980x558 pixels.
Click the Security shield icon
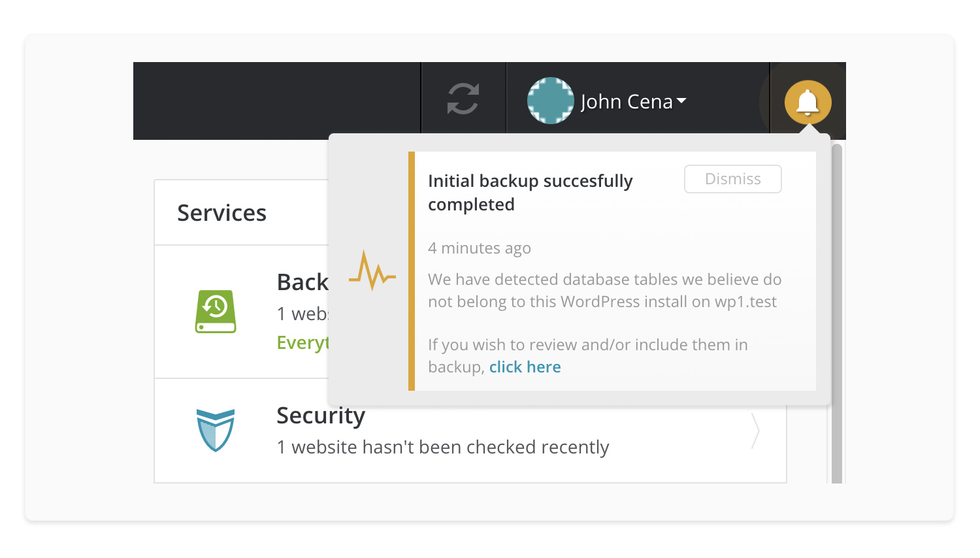(x=216, y=430)
